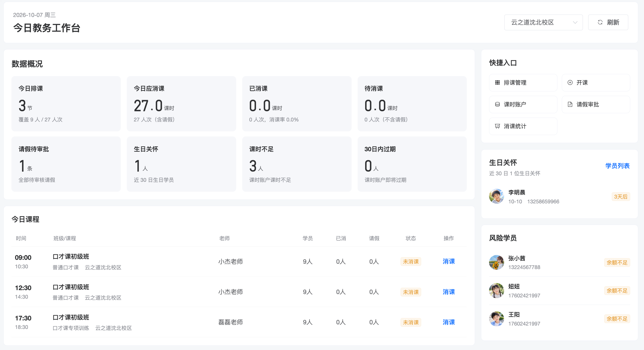Screen dimensions: 644x350
Task: Open 开课 quick entry
Action: [596, 83]
